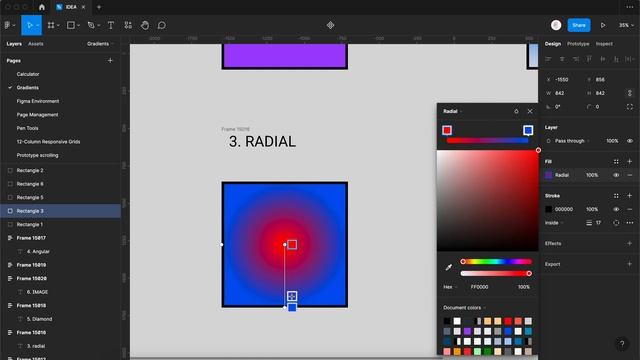The width and height of the screenshot is (640, 360).
Task: Open the Radial gradient type dropdown
Action: pos(453,111)
